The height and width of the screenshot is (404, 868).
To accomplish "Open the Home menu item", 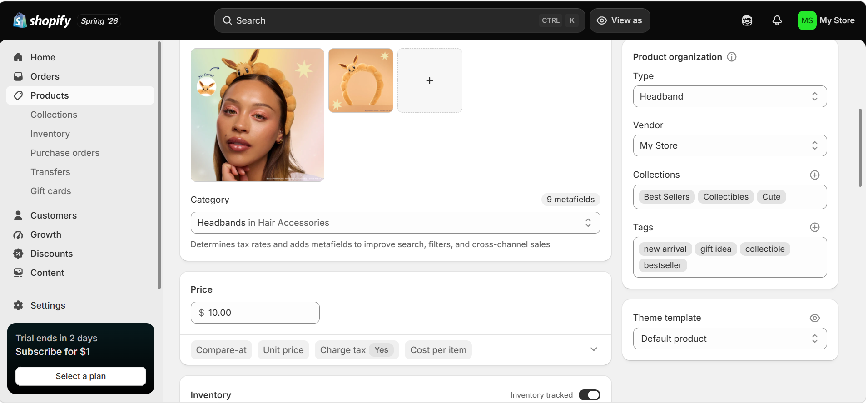I will click(80, 57).
